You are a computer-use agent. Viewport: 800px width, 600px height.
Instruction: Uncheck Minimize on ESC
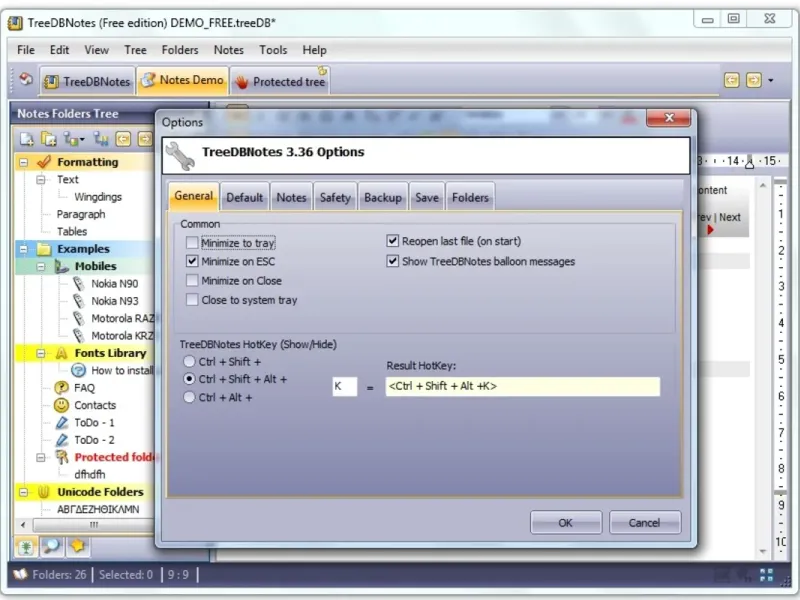tap(192, 261)
